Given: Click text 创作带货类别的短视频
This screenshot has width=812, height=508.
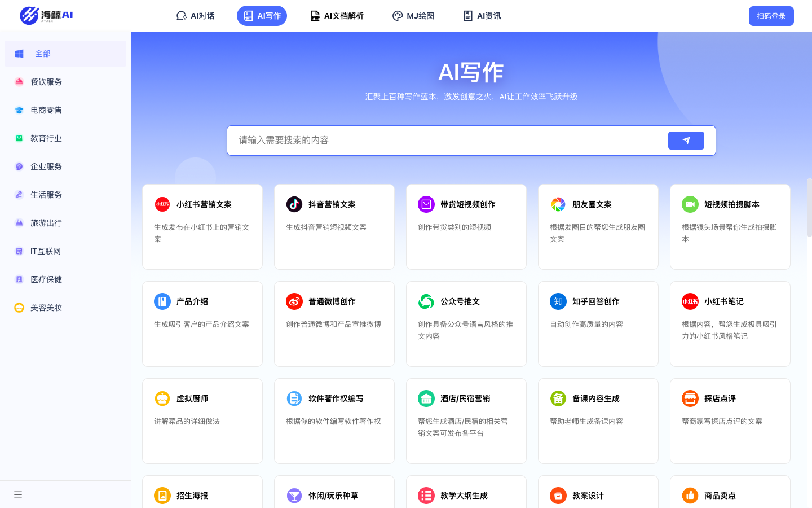Looking at the screenshot, I should [454, 227].
